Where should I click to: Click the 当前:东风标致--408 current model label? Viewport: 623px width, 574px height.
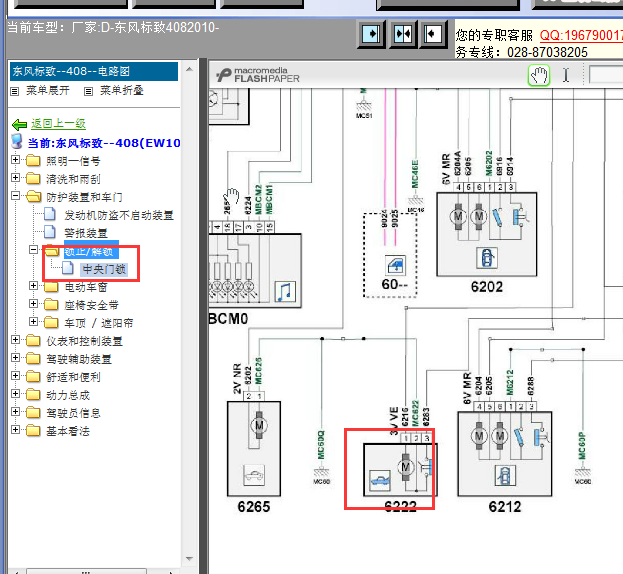click(x=104, y=143)
